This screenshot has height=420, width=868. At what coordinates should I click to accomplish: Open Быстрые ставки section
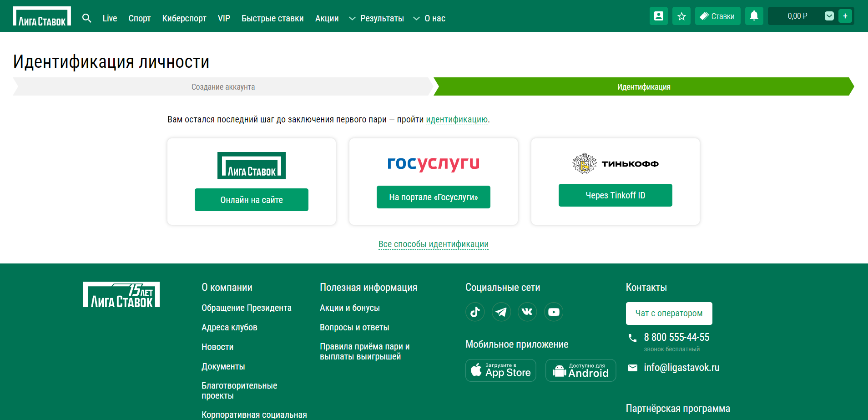(273, 18)
